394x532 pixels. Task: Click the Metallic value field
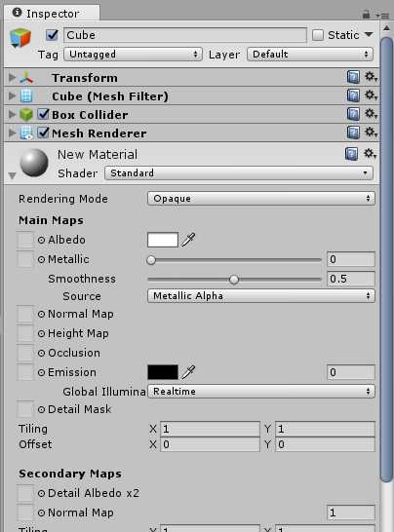pyautogui.click(x=351, y=259)
